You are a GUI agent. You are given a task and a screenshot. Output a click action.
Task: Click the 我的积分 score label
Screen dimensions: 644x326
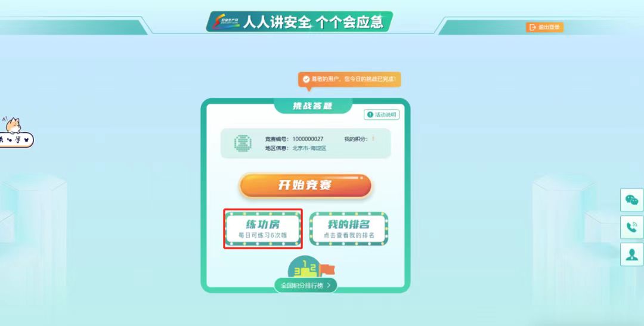click(355, 139)
